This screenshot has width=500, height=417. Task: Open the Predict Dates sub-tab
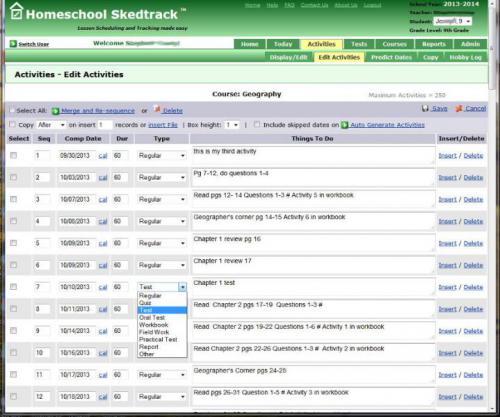coord(391,57)
